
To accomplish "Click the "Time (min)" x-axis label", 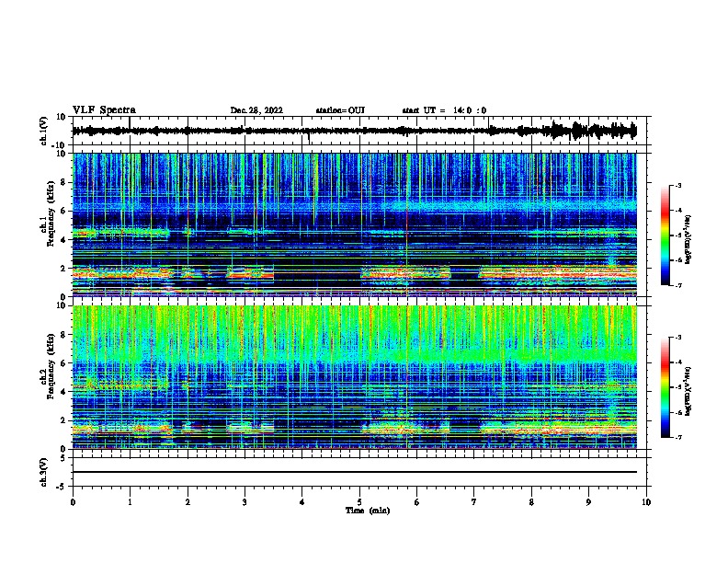I will pos(368,511).
